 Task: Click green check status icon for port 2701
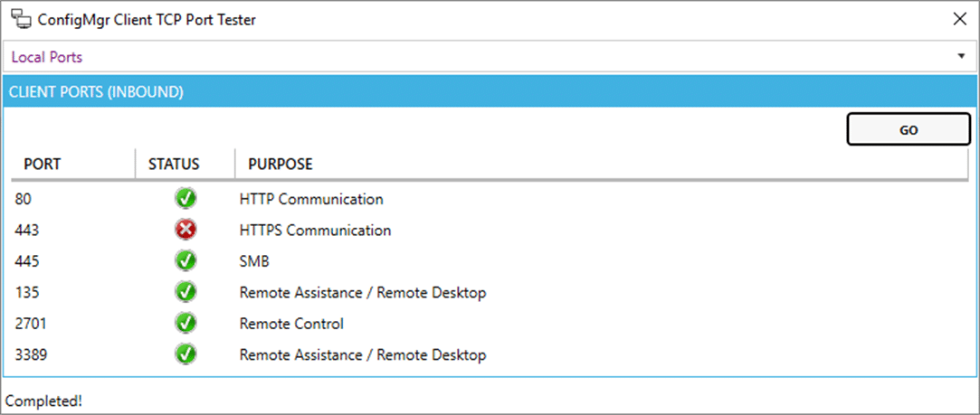(x=186, y=323)
